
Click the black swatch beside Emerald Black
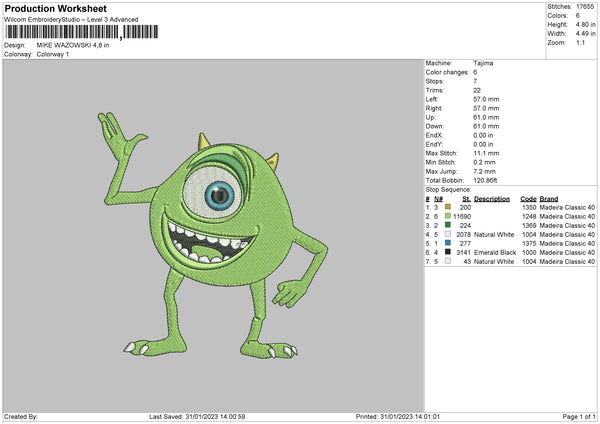click(x=448, y=252)
